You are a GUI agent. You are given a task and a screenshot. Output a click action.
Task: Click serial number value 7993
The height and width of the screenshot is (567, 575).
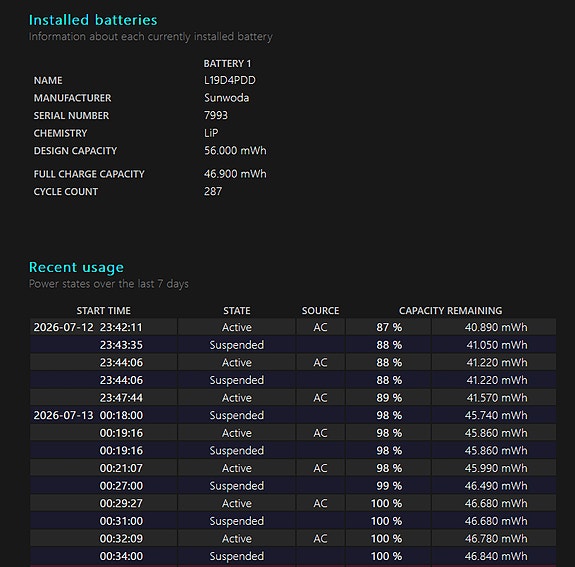coord(216,115)
